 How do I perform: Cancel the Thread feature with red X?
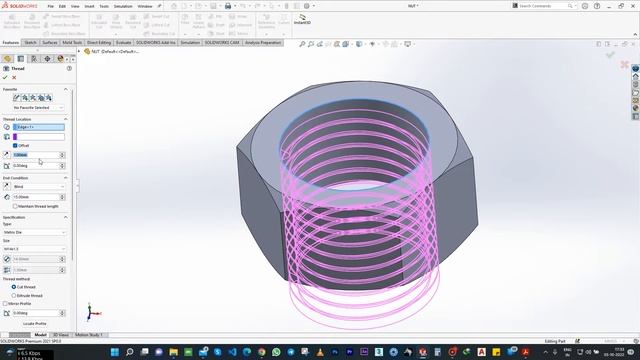pos(14,78)
